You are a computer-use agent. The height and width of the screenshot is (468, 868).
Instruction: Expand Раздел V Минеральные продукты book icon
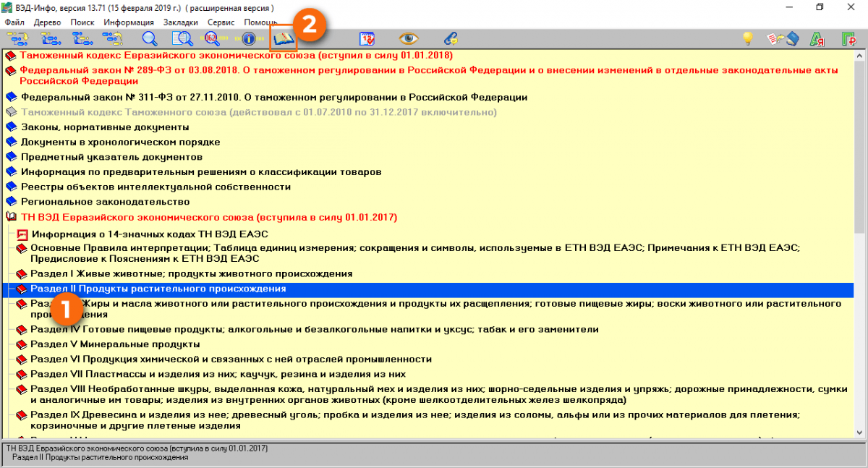point(22,344)
